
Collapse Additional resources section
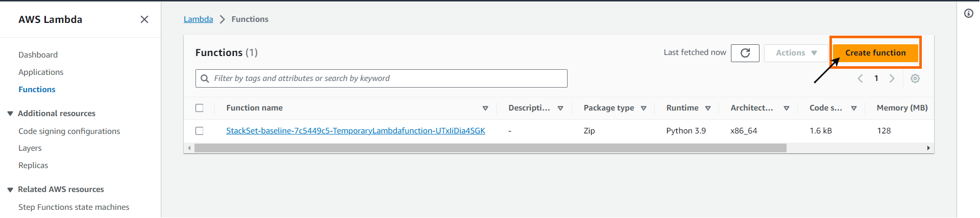[10, 114]
